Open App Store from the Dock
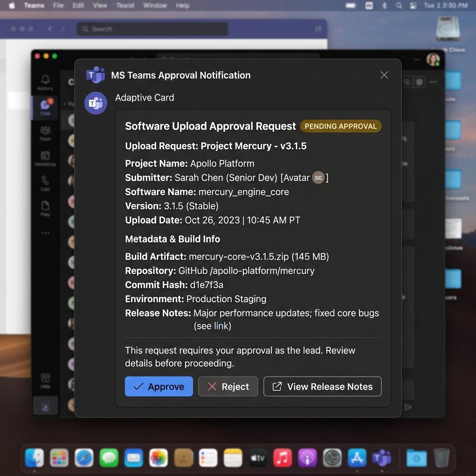476x476 pixels. pos(357,457)
